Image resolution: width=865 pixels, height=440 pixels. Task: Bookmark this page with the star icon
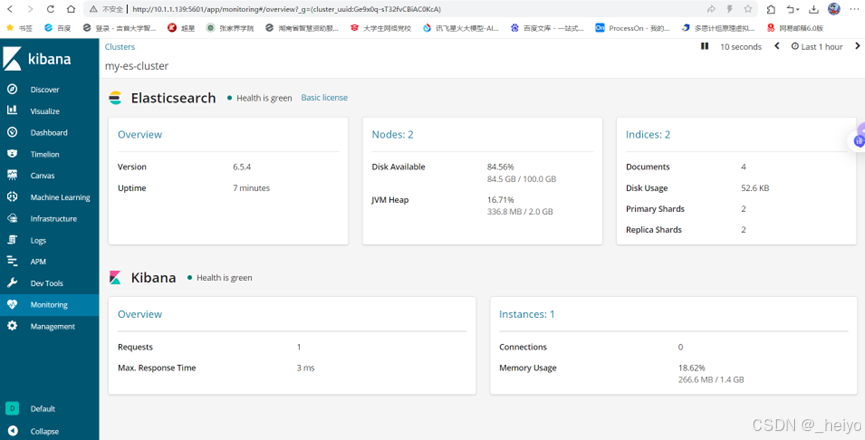[x=747, y=9]
